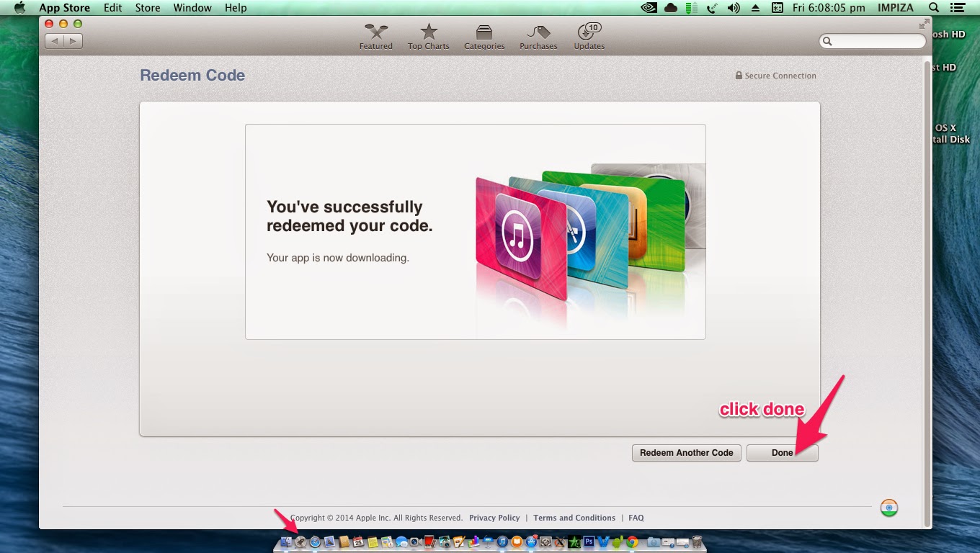Open the Featured section
Image resolution: width=980 pixels, height=553 pixels.
(x=376, y=37)
